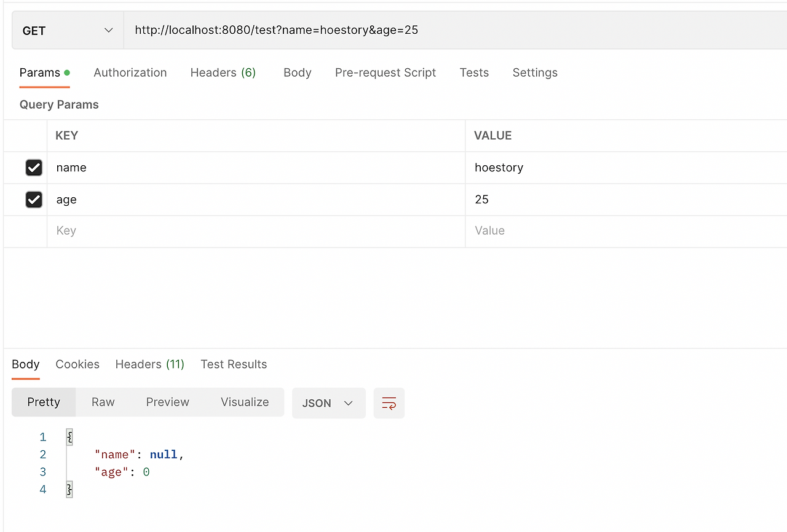Open the GET request method dropdown

point(68,29)
